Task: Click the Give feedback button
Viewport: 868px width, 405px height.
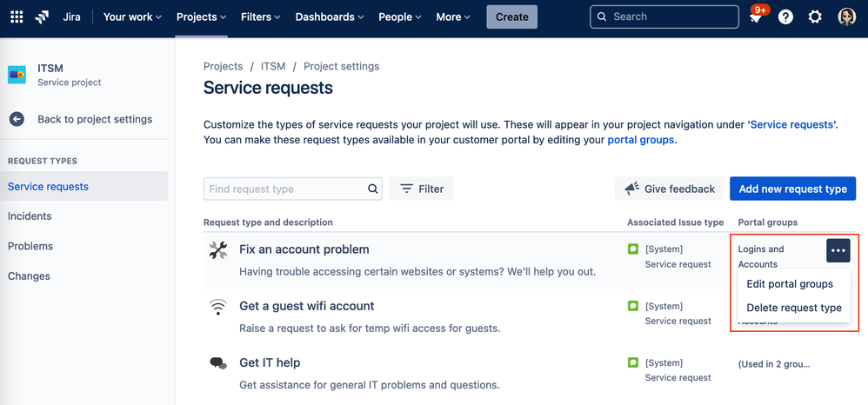Action: [670, 189]
